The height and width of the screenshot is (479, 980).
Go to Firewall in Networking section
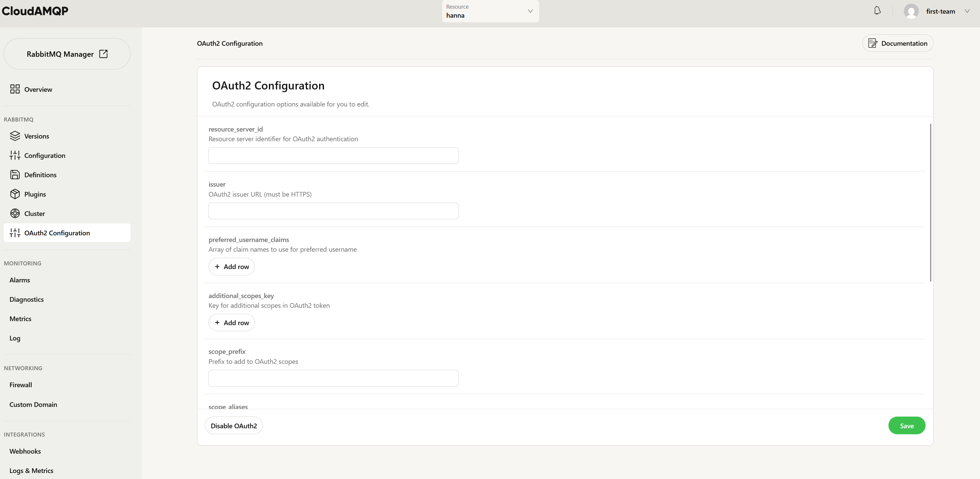21,385
